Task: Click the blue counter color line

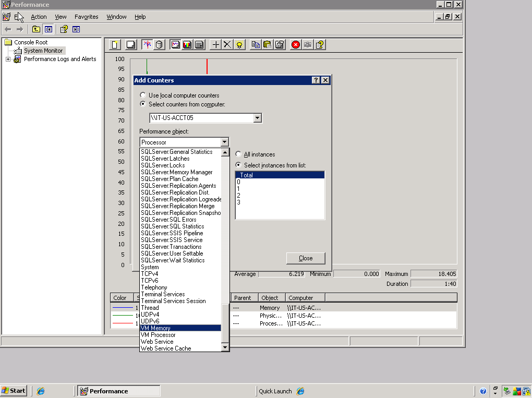Action: tap(123, 307)
